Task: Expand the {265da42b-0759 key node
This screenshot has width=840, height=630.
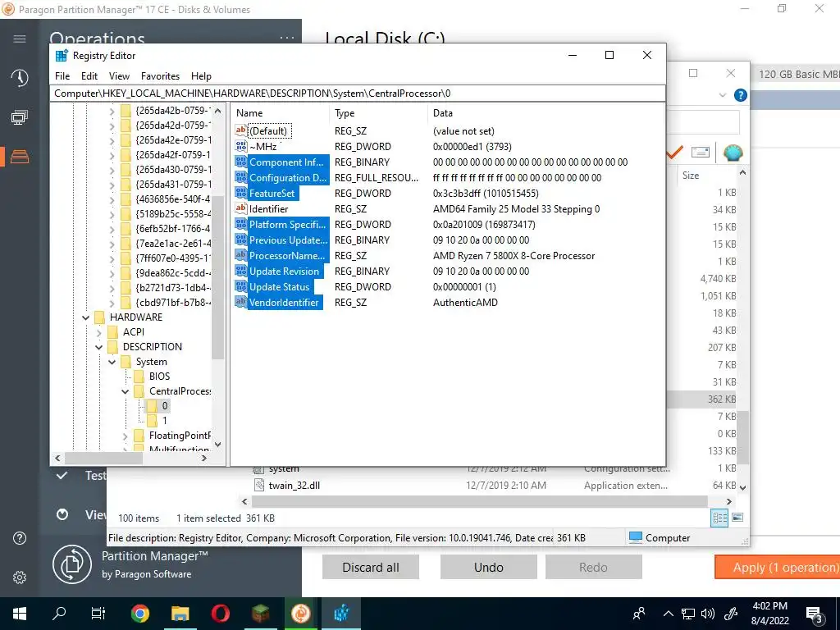Action: coord(112,112)
